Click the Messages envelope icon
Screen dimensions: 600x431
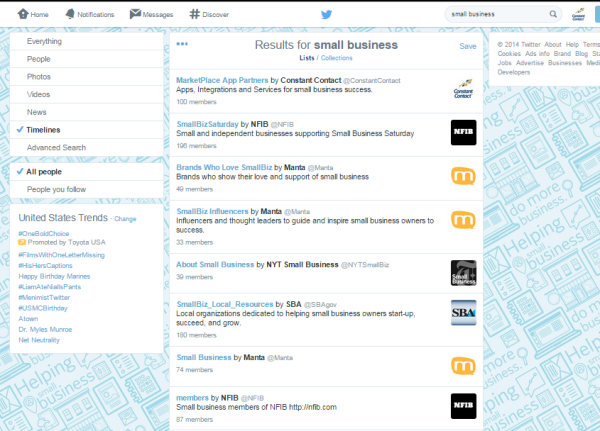click(135, 14)
